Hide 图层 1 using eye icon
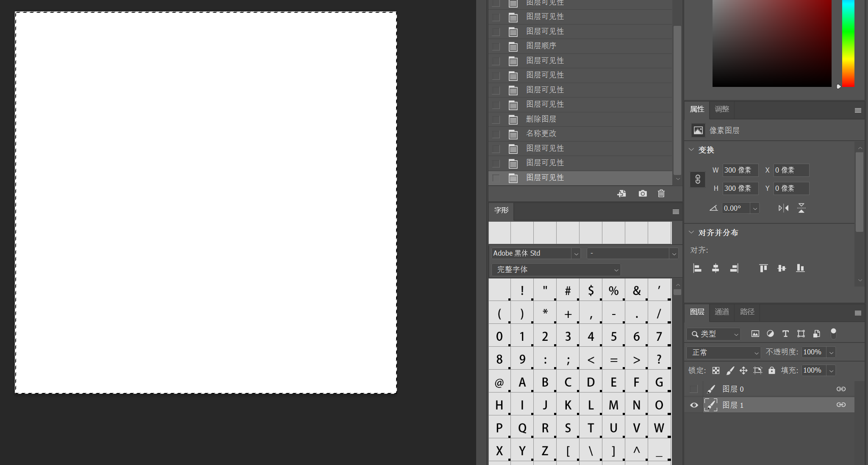This screenshot has height=465, width=868. coord(694,405)
